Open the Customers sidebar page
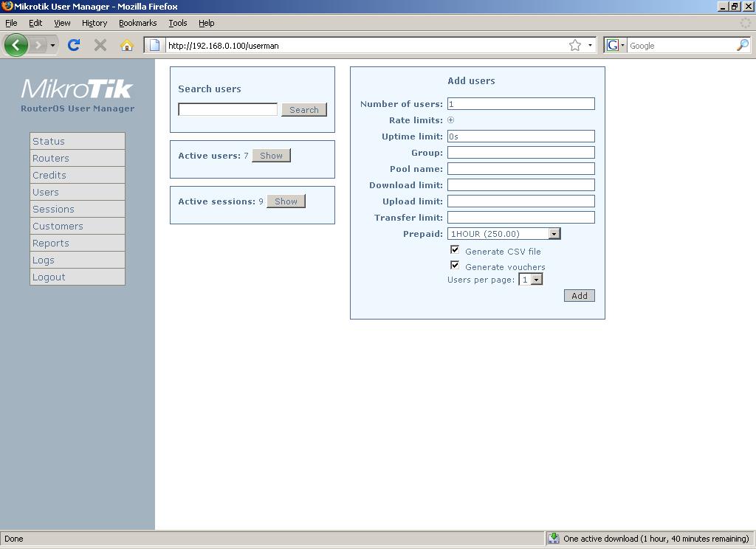The width and height of the screenshot is (756, 549). click(x=78, y=226)
